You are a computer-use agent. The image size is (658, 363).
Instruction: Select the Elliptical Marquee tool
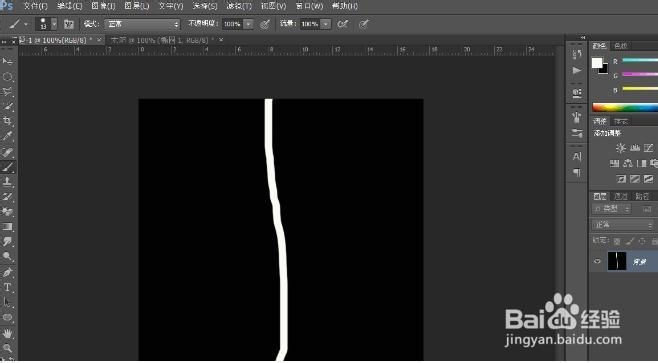pyautogui.click(x=7, y=76)
